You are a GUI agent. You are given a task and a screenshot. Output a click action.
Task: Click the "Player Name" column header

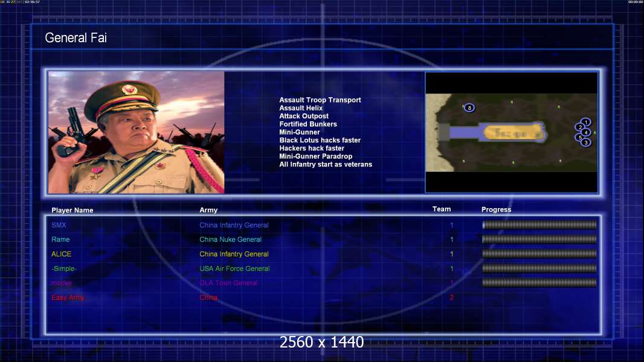[x=72, y=211]
